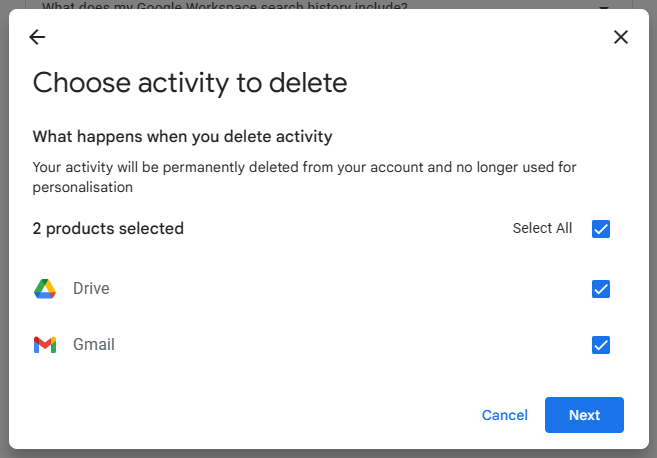
Task: Click the Drive product label
Action: 91,288
